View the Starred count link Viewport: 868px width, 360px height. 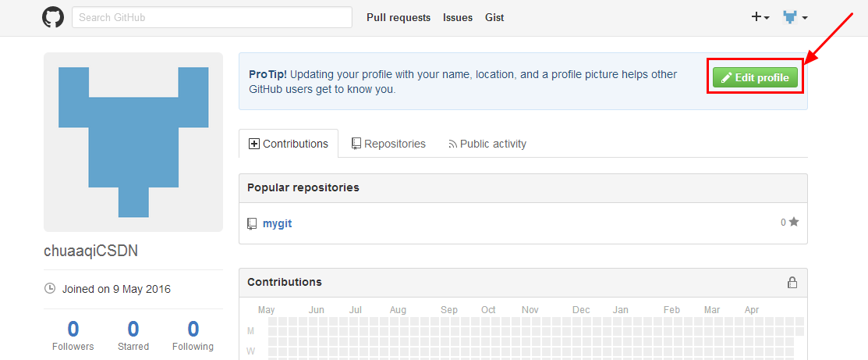click(x=133, y=335)
